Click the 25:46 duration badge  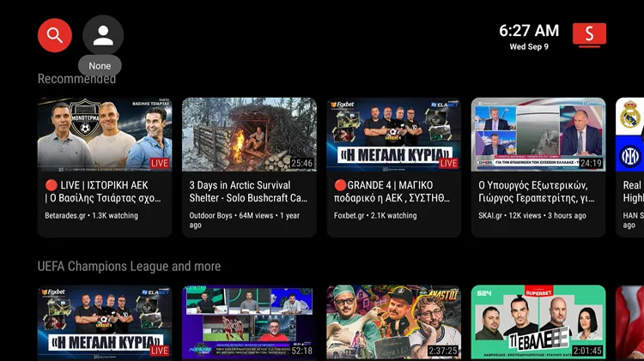coord(302,163)
